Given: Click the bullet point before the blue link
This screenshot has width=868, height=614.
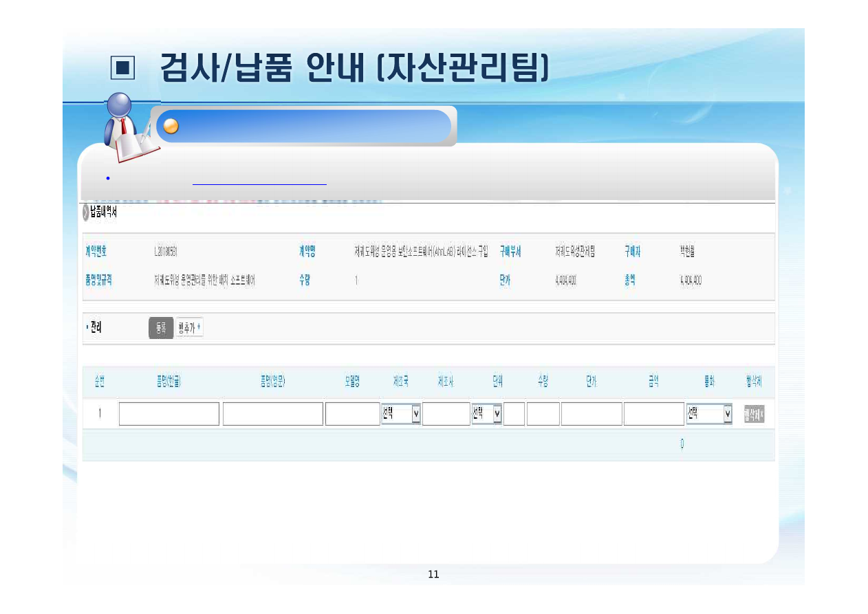Looking at the screenshot, I should click(x=107, y=179).
